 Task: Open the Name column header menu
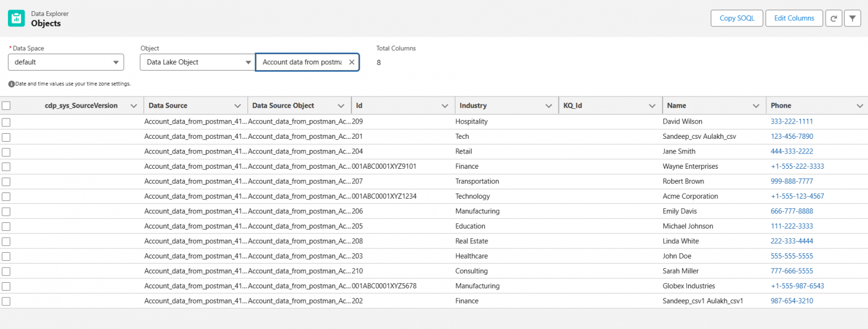pos(756,105)
